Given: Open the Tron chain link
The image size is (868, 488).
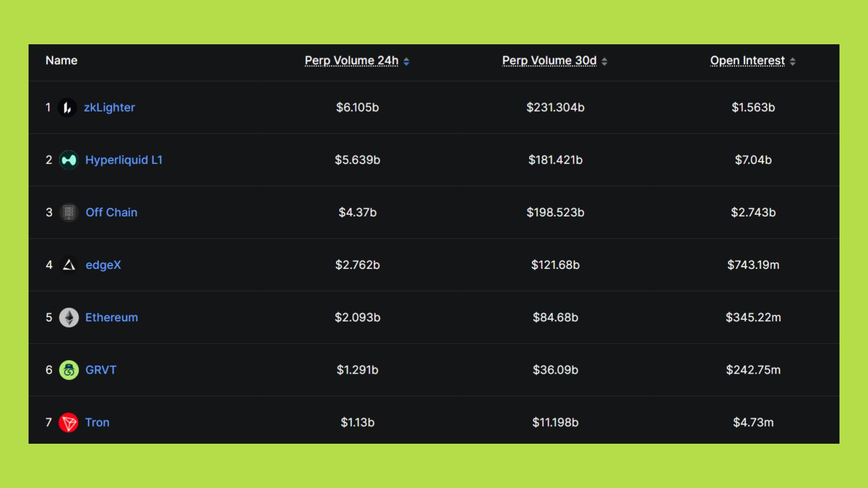Looking at the screenshot, I should tap(98, 422).
